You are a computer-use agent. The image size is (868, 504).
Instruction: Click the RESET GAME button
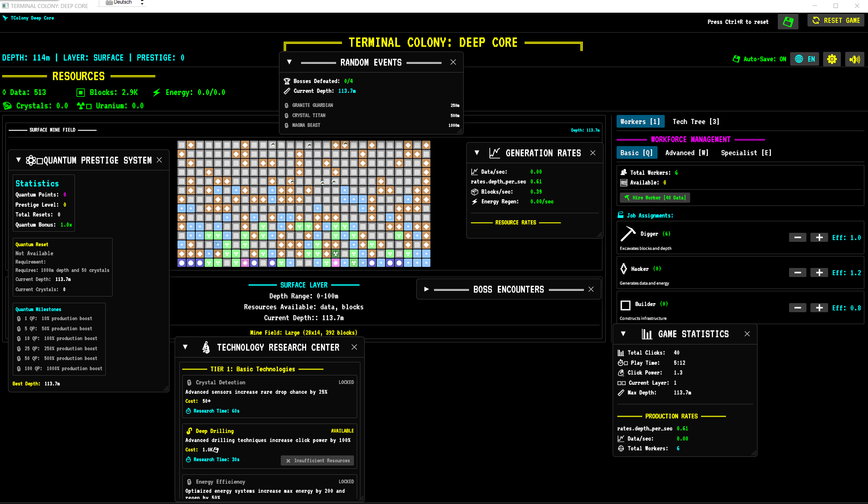[x=836, y=21]
